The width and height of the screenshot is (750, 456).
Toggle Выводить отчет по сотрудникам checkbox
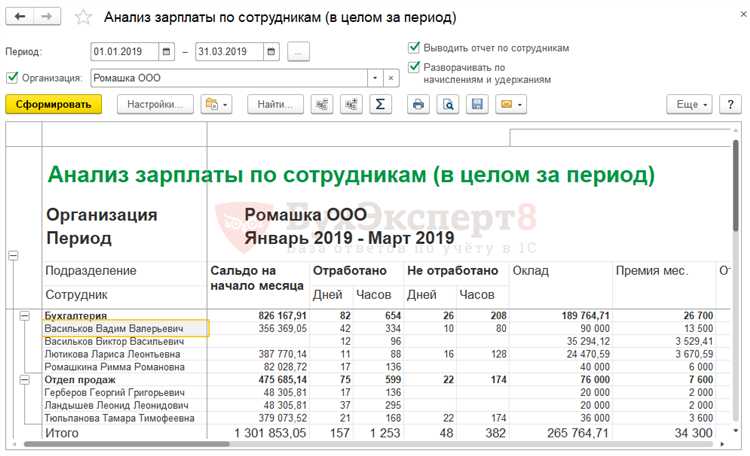(x=414, y=47)
